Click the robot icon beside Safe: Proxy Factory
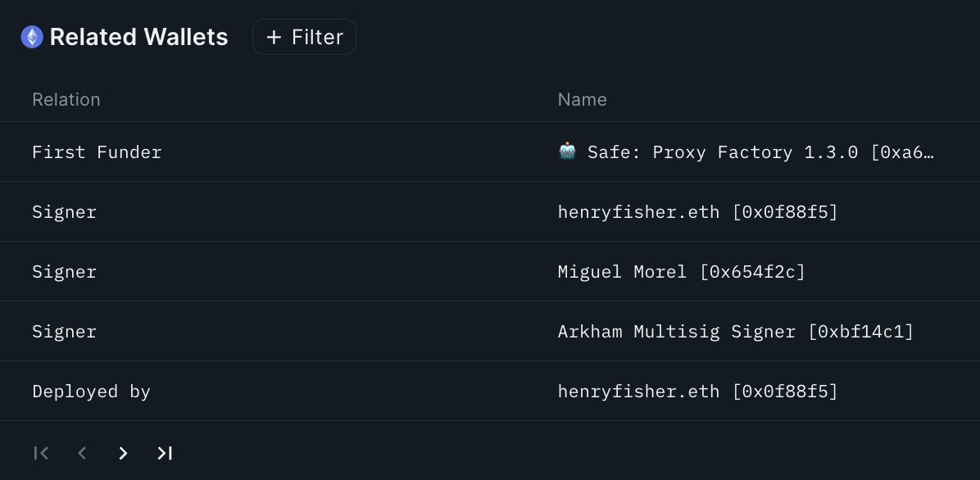 coord(567,152)
